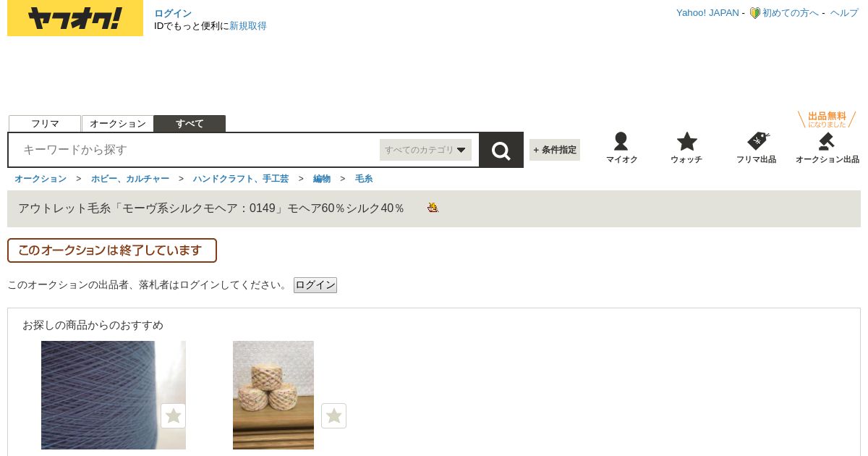
Task: Switch to the フリマ tab
Action: click(45, 124)
